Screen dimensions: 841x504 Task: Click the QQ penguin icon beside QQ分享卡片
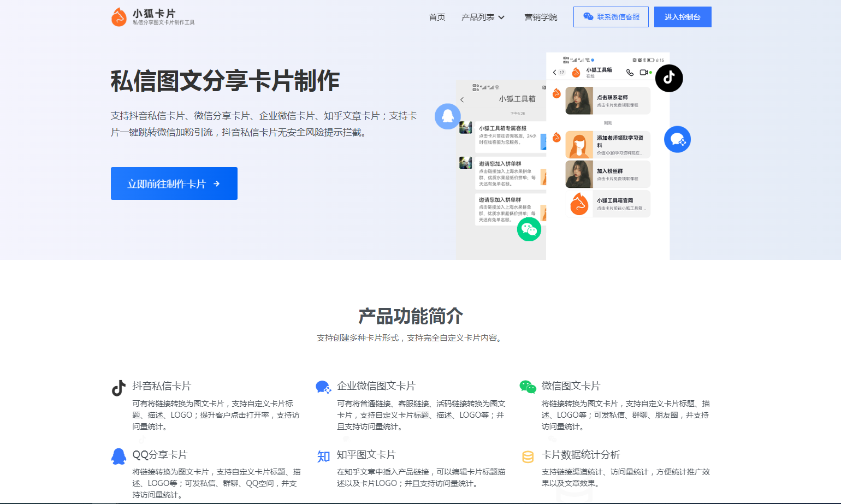point(119,456)
